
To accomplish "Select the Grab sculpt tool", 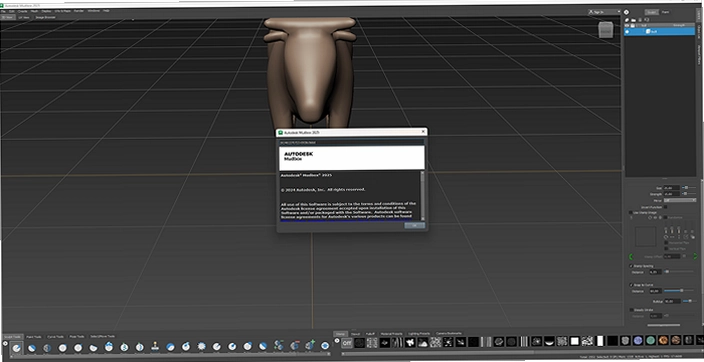I will pos(62,347).
